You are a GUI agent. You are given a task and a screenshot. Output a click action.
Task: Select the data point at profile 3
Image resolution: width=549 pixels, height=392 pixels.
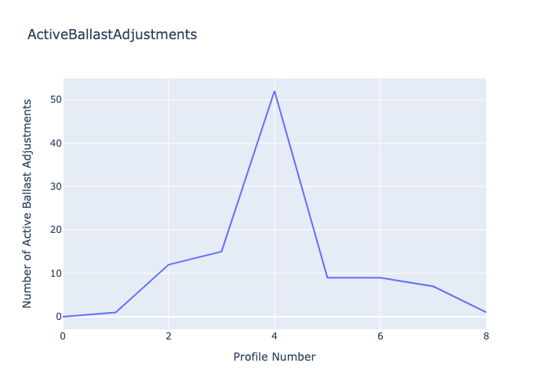click(x=222, y=252)
